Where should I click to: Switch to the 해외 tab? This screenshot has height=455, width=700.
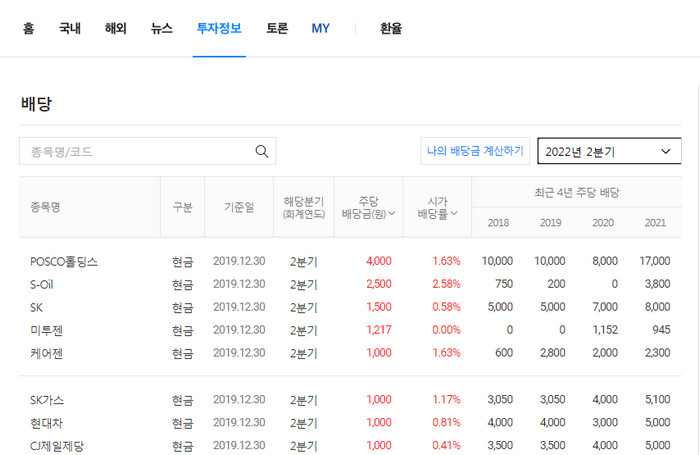click(116, 29)
